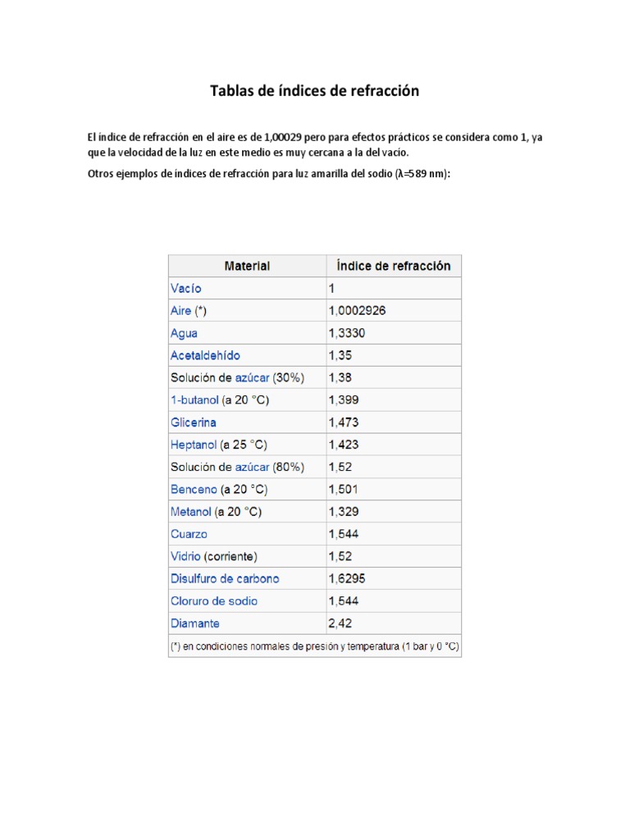
Task: Select the Índice de refracción column header
Action: 394,266
